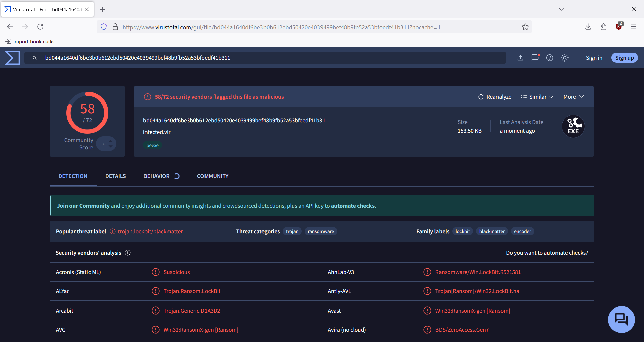Open the chat bubble widget
Image resolution: width=644 pixels, height=342 pixels.
click(x=621, y=319)
